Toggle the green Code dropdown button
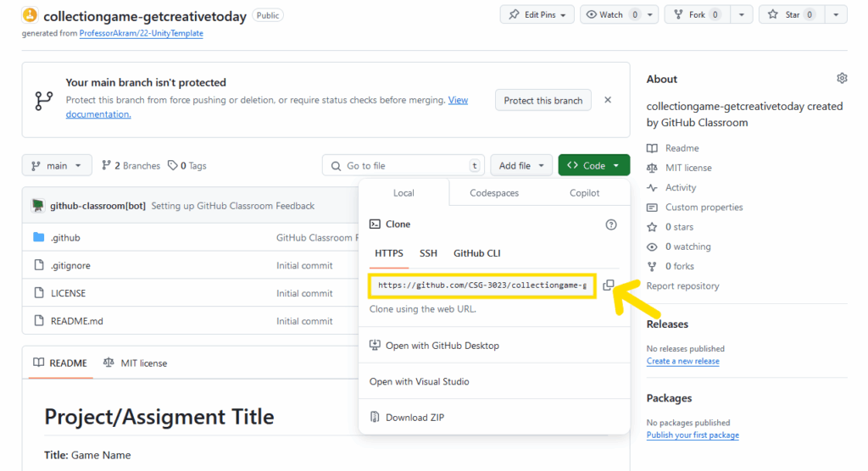868x471 pixels. pos(594,165)
